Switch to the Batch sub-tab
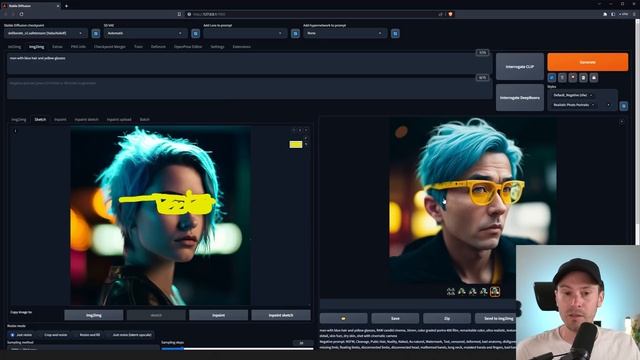 click(144, 120)
